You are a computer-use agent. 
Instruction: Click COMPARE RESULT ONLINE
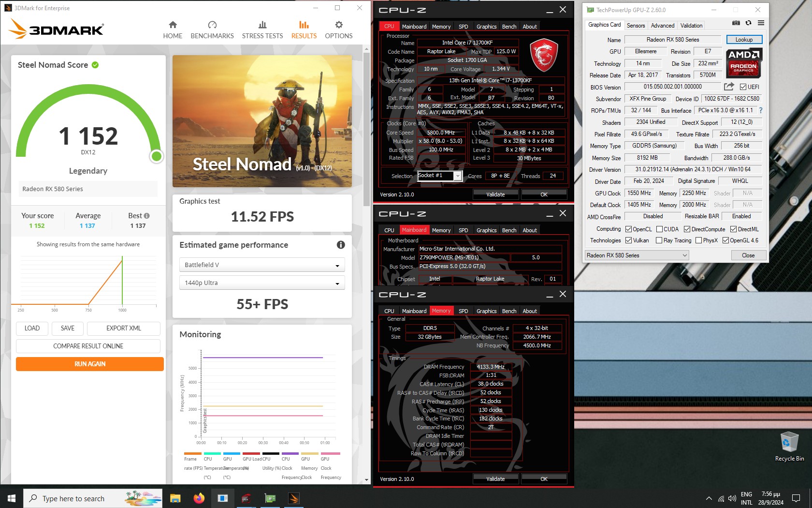pos(88,346)
